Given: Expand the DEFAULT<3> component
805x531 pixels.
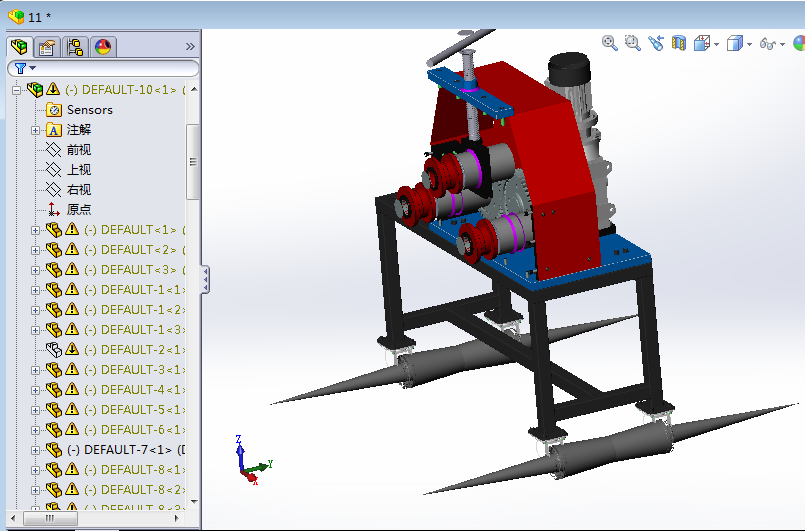Looking at the screenshot, I should tap(35, 271).
